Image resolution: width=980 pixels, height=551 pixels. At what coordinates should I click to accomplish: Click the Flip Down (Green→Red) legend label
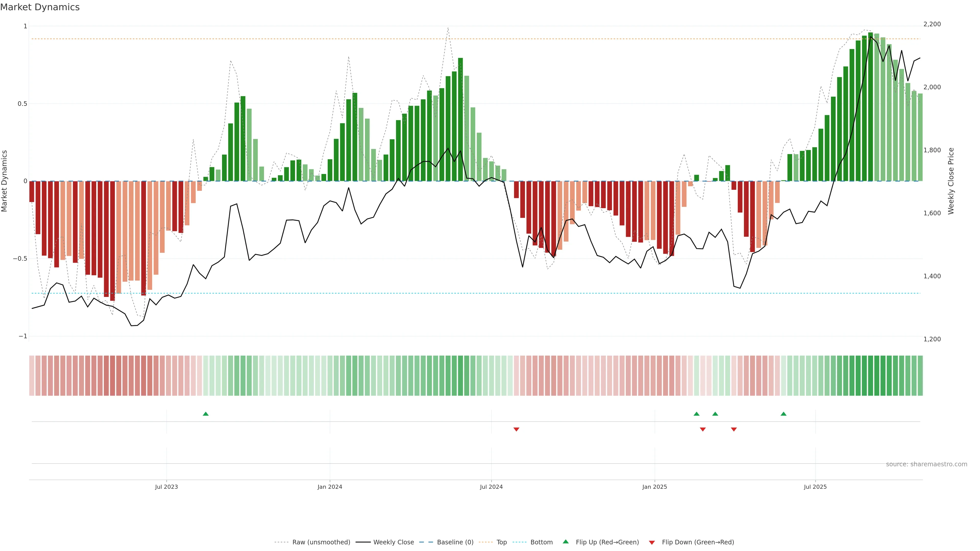click(698, 542)
